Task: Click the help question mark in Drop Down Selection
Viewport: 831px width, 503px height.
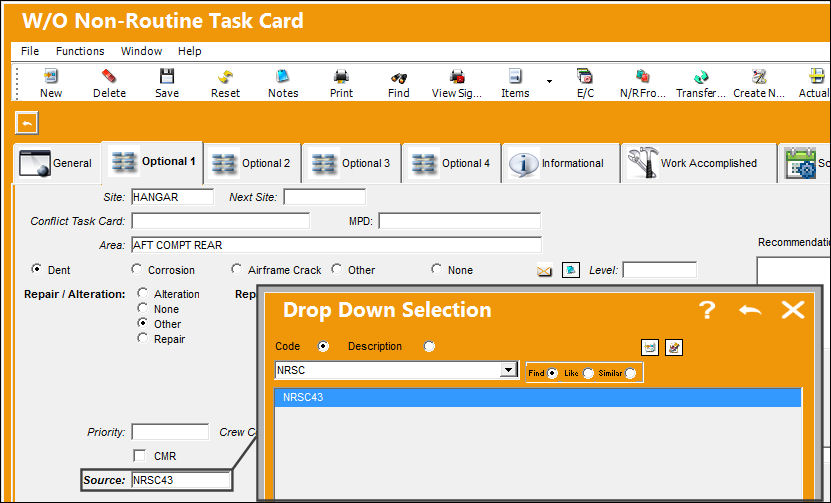Action: click(x=706, y=310)
